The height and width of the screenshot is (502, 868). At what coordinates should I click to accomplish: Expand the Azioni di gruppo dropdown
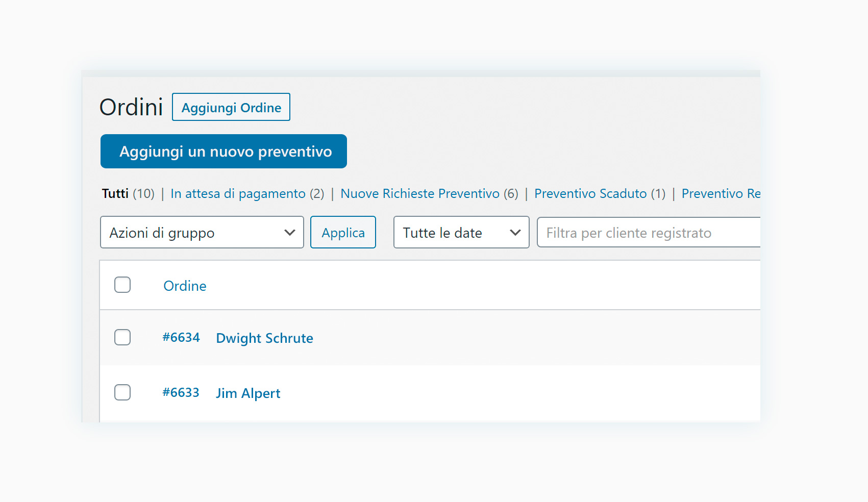(202, 233)
